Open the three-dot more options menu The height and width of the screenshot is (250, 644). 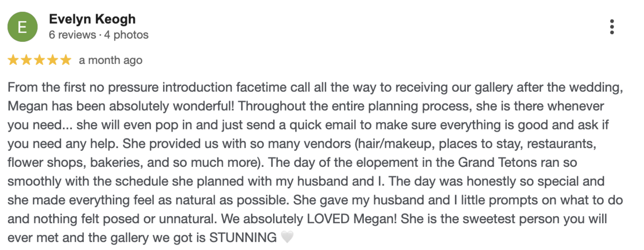[612, 26]
